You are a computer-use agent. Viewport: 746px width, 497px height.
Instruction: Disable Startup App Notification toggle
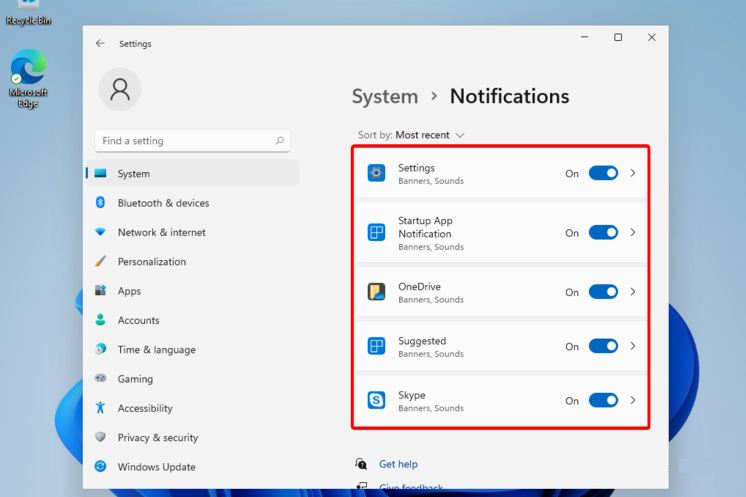coord(603,233)
